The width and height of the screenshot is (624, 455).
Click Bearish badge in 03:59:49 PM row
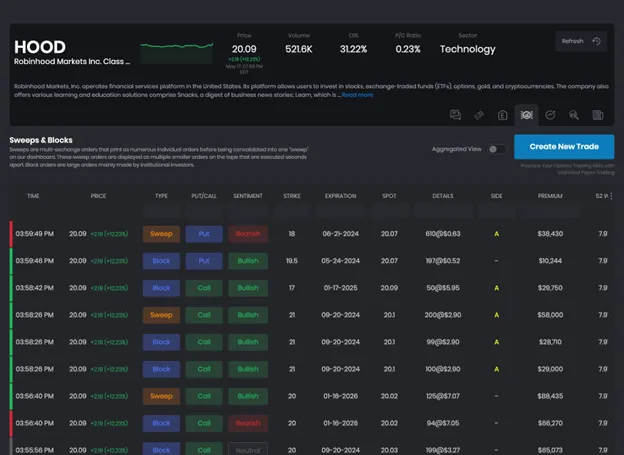point(248,234)
